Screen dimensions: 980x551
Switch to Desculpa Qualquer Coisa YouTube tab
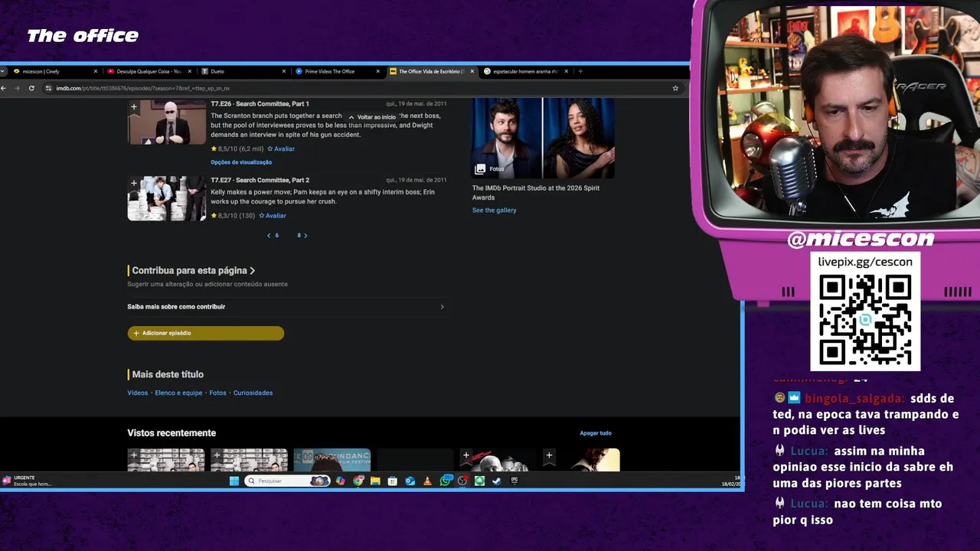coord(149,71)
